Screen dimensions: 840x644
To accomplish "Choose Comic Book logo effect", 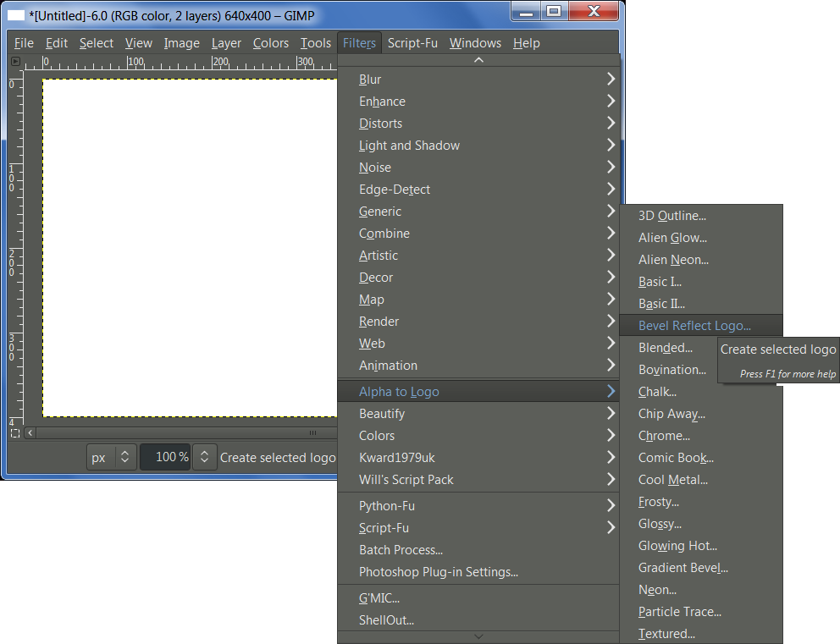I will click(701, 457).
